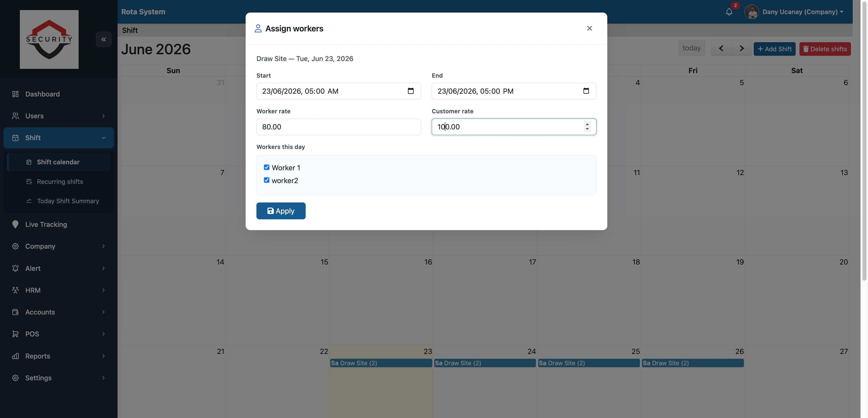This screenshot has height=418, width=868.
Task: Click the Accounts wallet icon
Action: point(15,312)
